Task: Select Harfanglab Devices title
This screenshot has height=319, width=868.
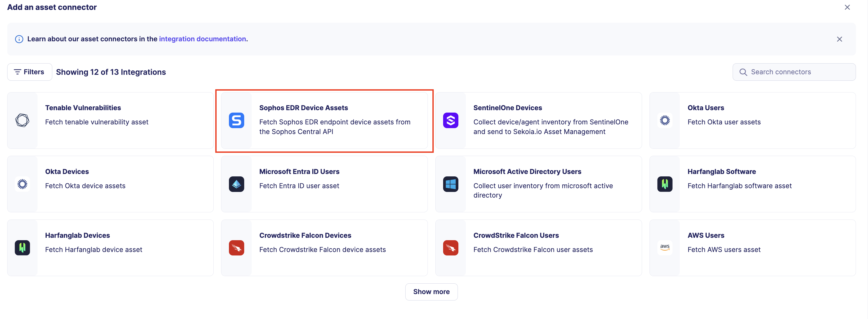Action: [77, 235]
